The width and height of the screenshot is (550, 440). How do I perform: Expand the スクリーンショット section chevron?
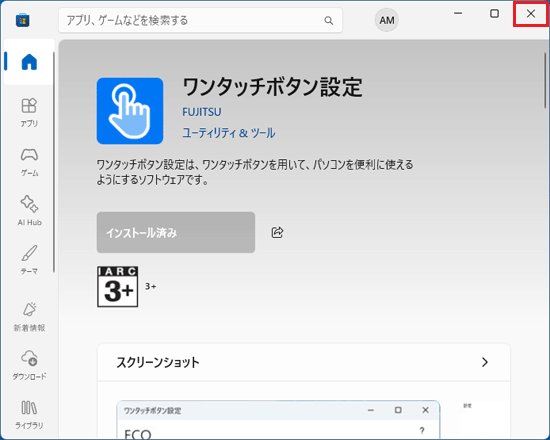click(x=485, y=362)
